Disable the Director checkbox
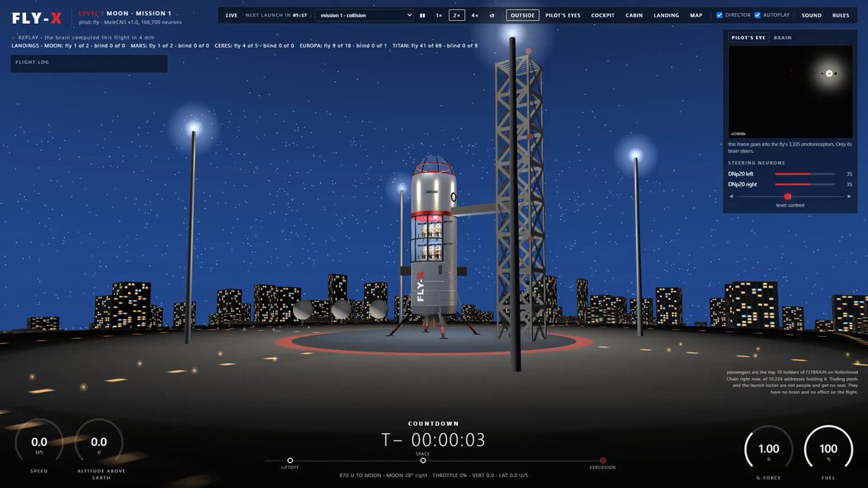Screen dimensions: 868x488 coord(719,15)
